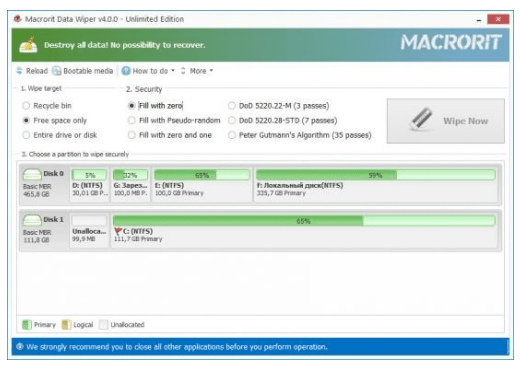Click the Bootable media disc icon
Image resolution: width=520 pixels, height=368 pixels.
tap(57, 71)
